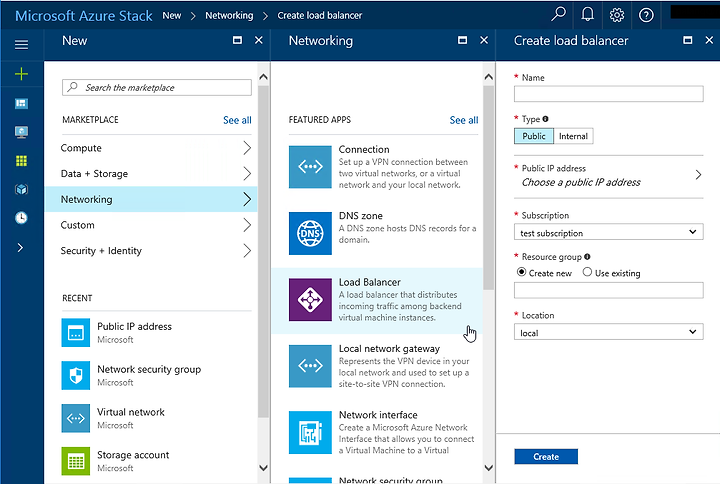Click the Network interface icon
The height and width of the screenshot is (484, 720).
[310, 433]
